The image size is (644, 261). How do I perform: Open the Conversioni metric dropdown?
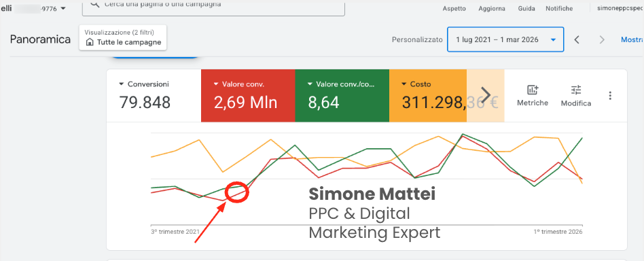(x=121, y=84)
